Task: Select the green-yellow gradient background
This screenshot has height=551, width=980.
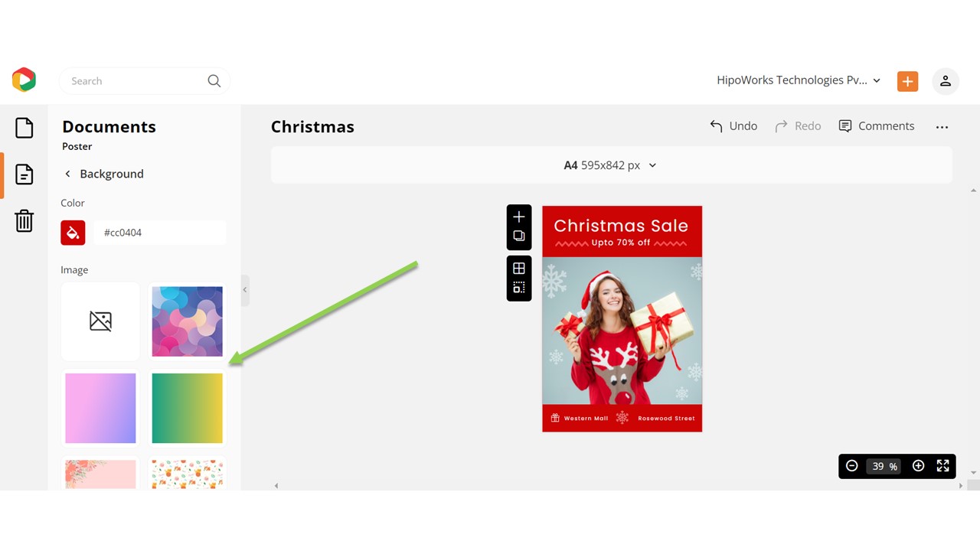Action: pyautogui.click(x=187, y=408)
